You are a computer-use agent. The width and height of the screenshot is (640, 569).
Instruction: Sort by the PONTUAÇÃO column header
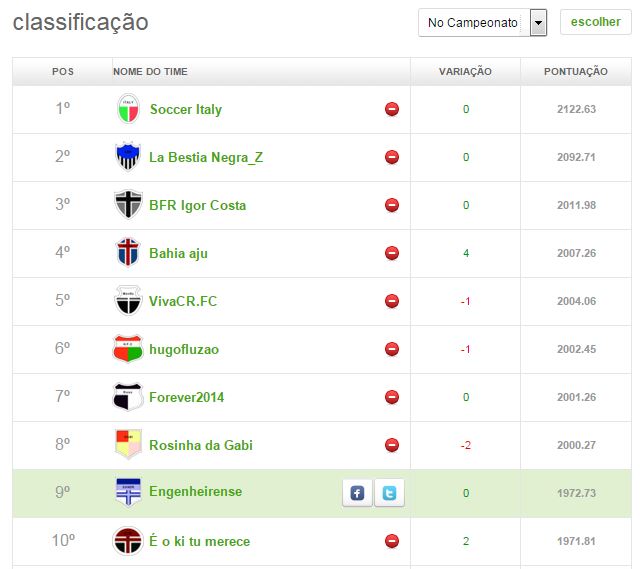click(575, 72)
